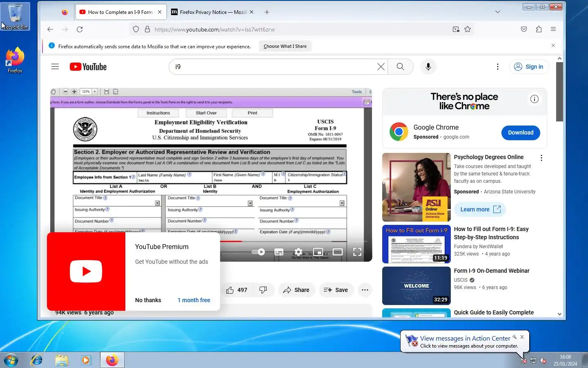The image size is (588, 368).
Task: Save page to Pocket
Action: coord(524,29)
